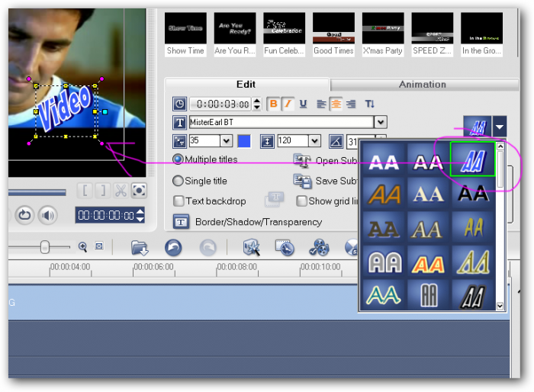Expand the font face dropdown arrow
The width and height of the screenshot is (534, 392).
pyautogui.click(x=381, y=122)
